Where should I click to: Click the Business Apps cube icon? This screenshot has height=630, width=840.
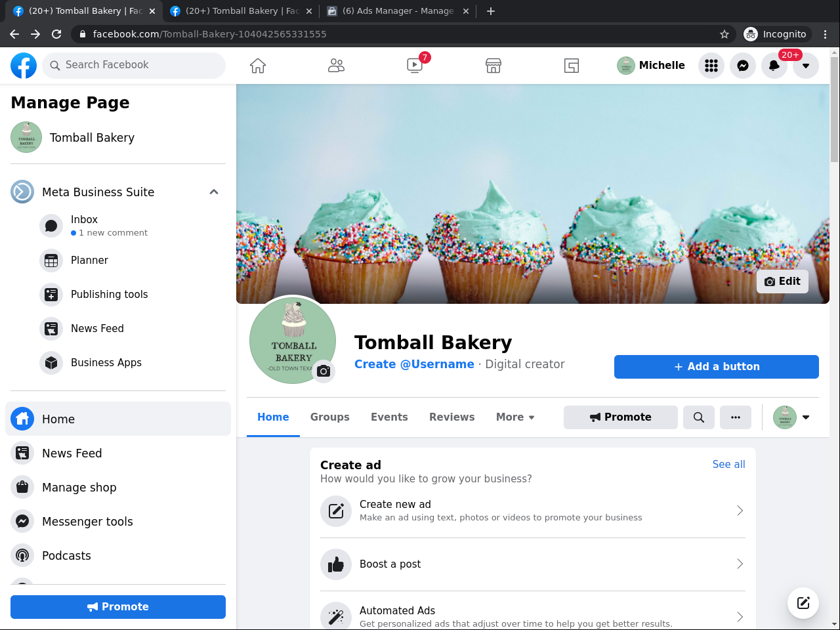[x=51, y=363]
